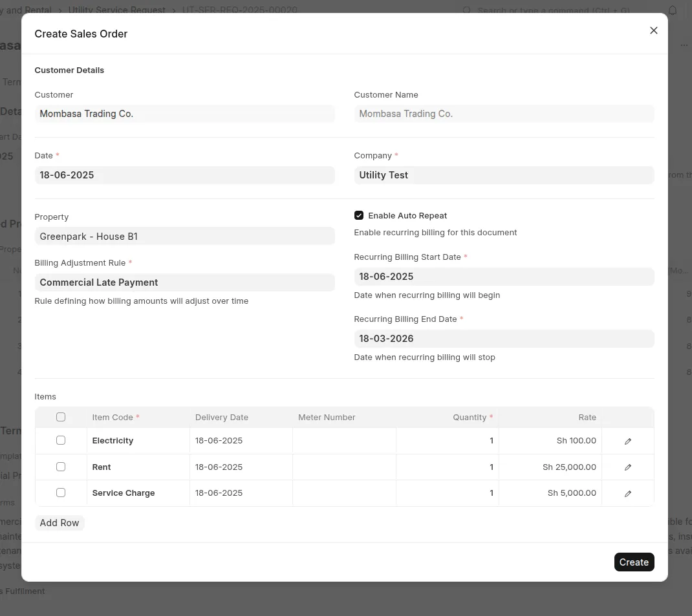The image size is (692, 616).
Task: Click the Quantity column header
Action: [448, 417]
